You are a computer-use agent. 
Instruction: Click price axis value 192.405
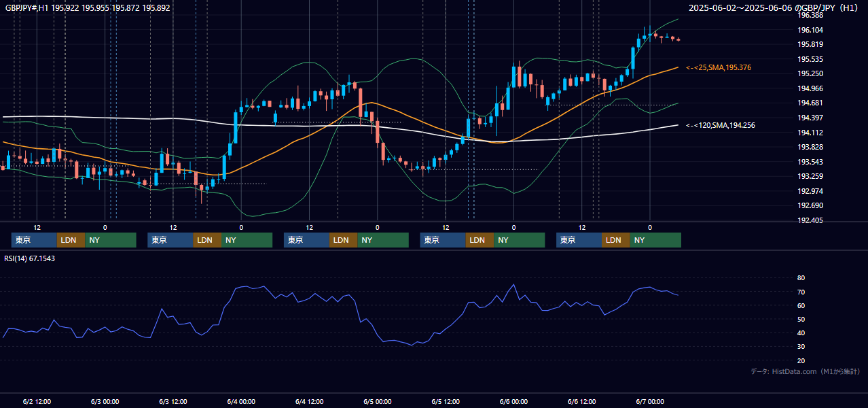click(x=810, y=220)
